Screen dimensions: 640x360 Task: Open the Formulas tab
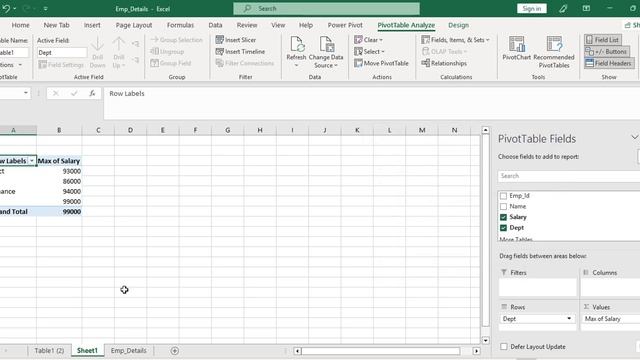tap(180, 25)
